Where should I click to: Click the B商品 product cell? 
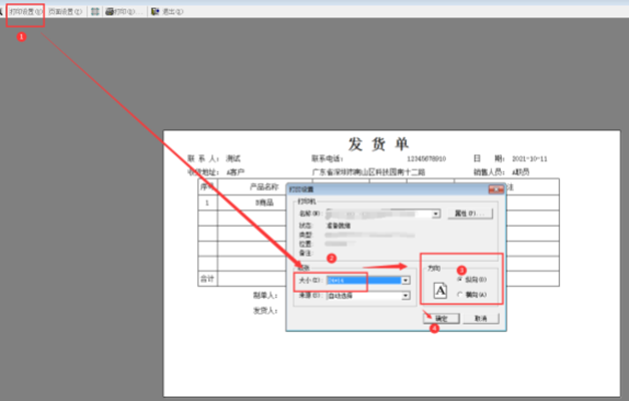click(264, 203)
